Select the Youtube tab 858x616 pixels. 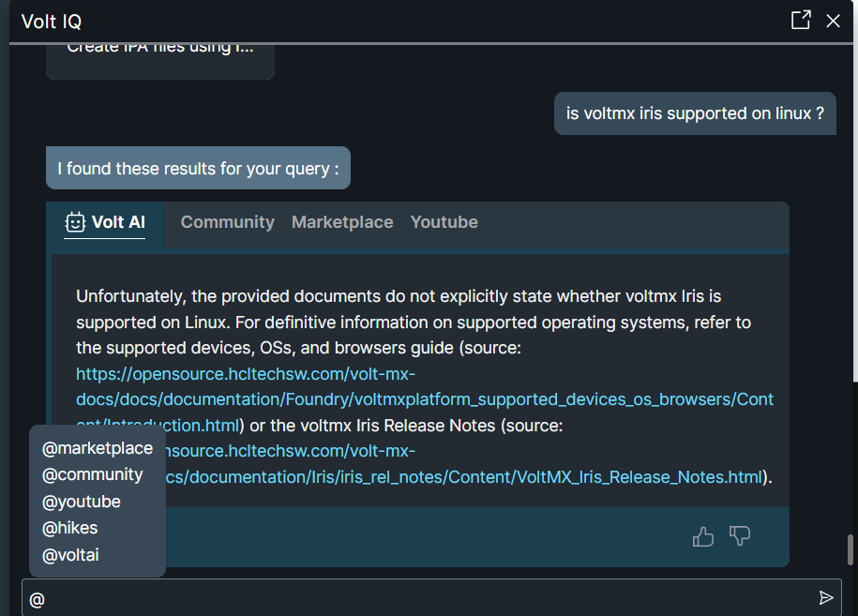point(444,222)
